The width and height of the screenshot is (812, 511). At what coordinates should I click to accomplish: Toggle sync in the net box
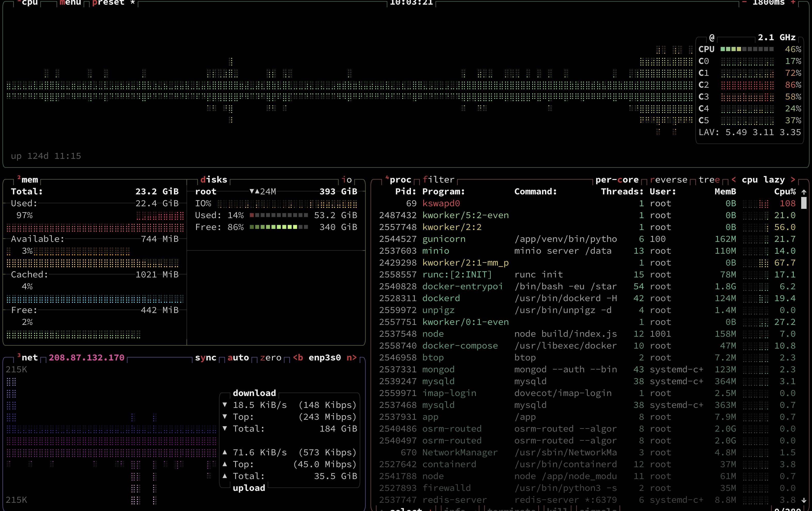[206, 358]
